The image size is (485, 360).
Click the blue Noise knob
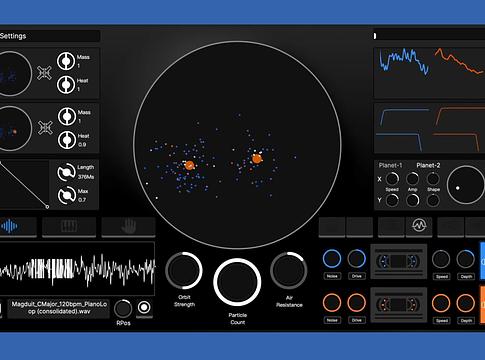[332, 259]
